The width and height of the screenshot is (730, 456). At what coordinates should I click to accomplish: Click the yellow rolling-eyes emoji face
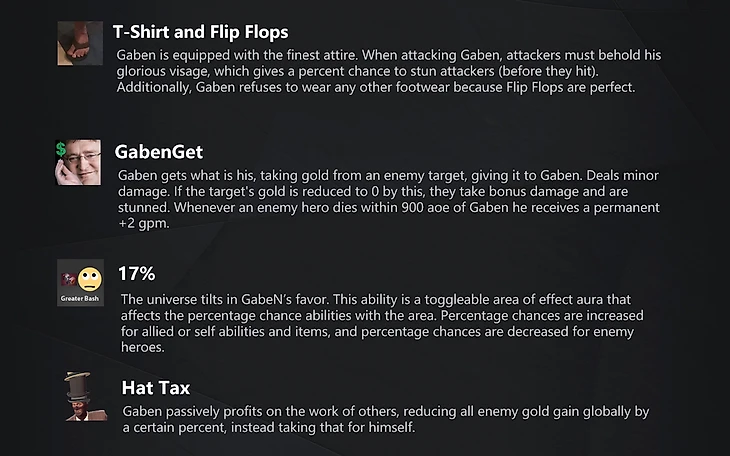[x=89, y=279]
